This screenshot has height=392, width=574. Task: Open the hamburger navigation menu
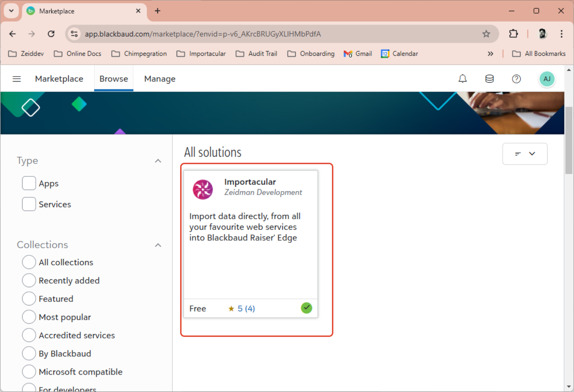(x=17, y=79)
